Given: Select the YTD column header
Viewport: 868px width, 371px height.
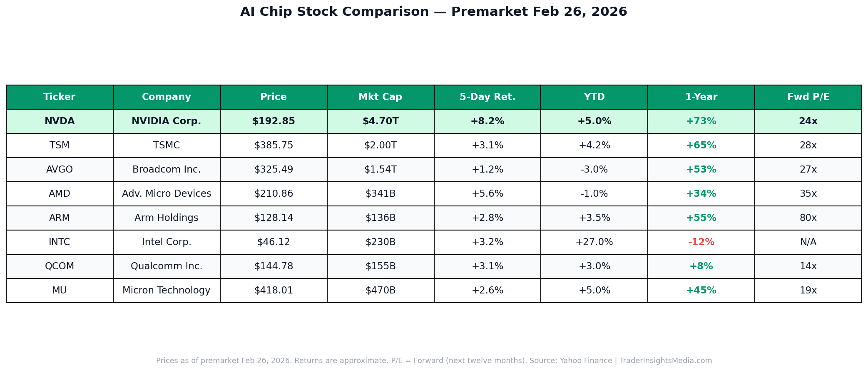Looking at the screenshot, I should [594, 97].
